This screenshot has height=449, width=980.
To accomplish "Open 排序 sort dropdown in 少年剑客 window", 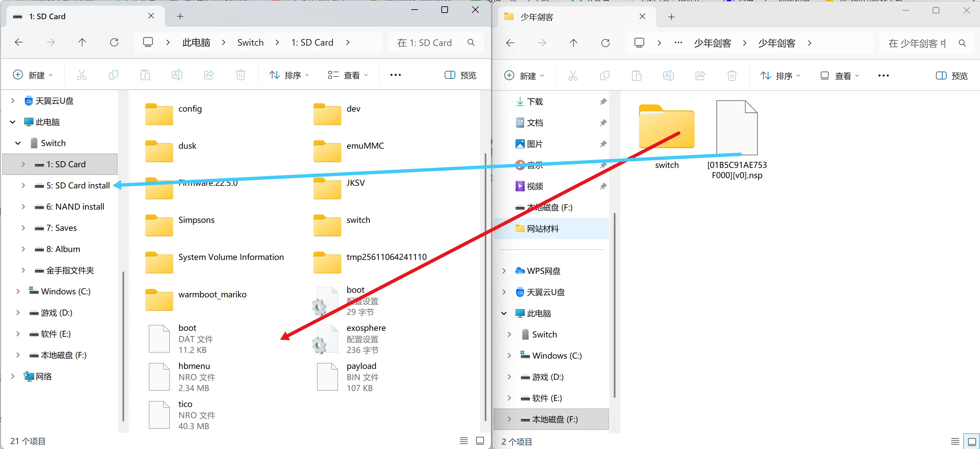I will pyautogui.click(x=780, y=76).
